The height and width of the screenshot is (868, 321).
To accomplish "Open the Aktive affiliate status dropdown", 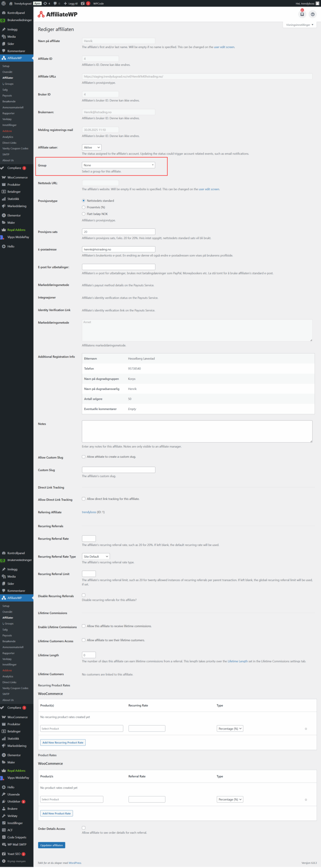I will click(91, 147).
